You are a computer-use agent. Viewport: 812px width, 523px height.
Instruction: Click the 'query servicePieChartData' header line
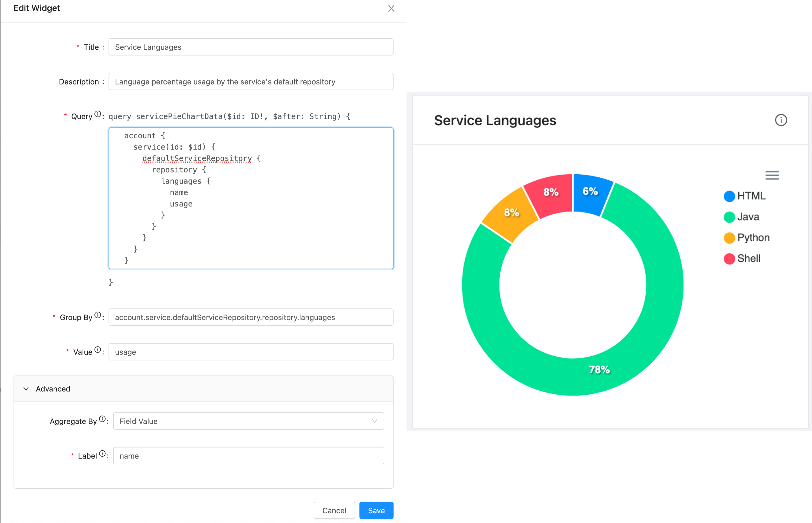[x=229, y=116]
